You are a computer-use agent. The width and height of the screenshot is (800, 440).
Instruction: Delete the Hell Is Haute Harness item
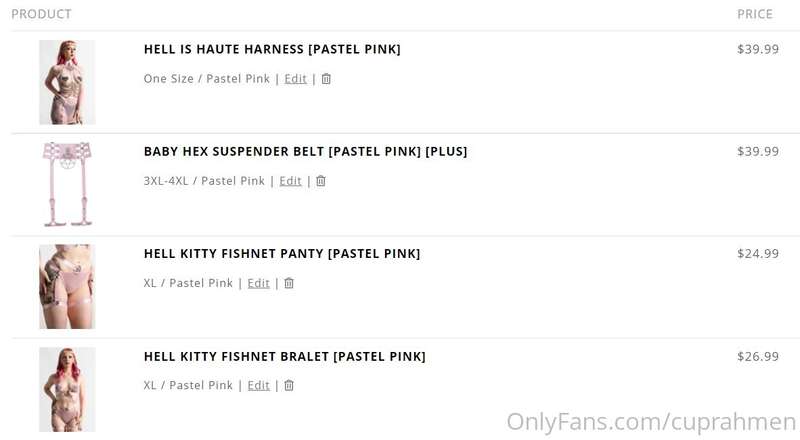326,79
